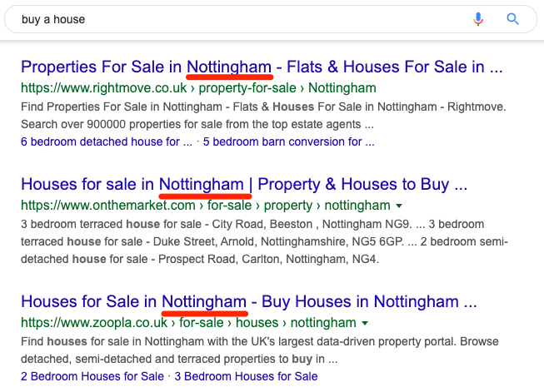544x392 pixels.
Task: Open the Rightmove 'Properties For Sale in Nottingham' result
Action: 262,67
